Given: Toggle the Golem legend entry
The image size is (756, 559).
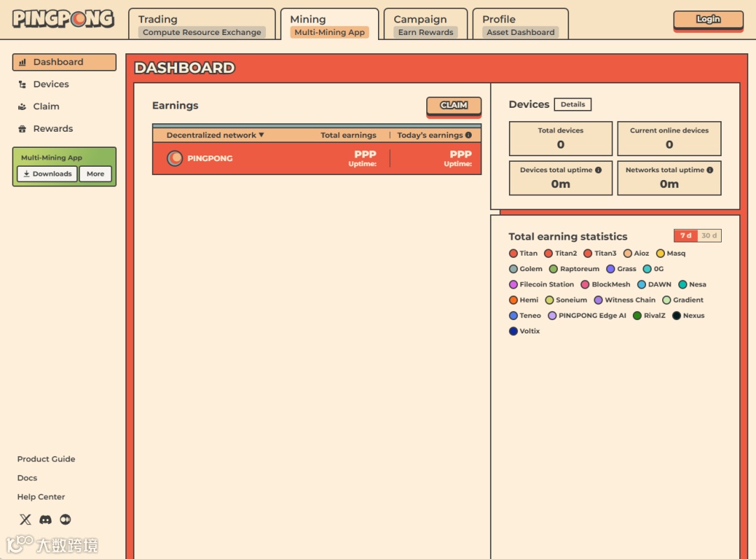Looking at the screenshot, I should 526,269.
